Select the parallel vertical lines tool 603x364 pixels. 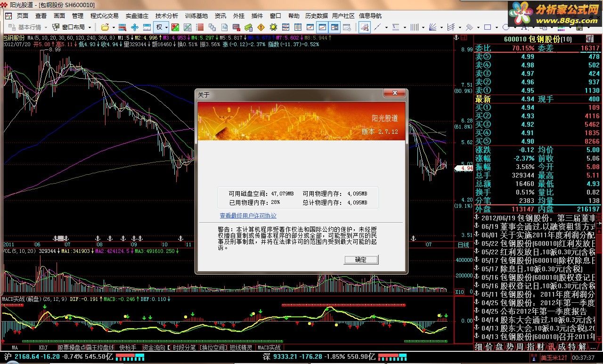pyautogui.click(x=414, y=27)
